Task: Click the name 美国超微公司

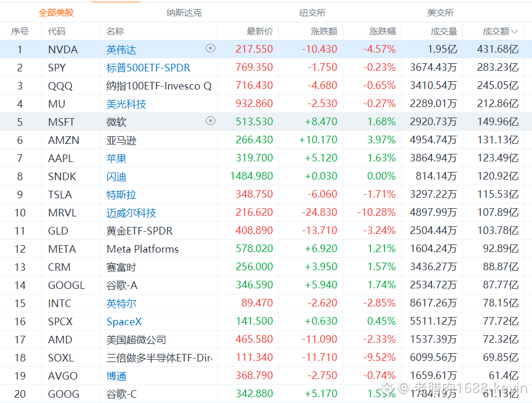Action: click(136, 339)
